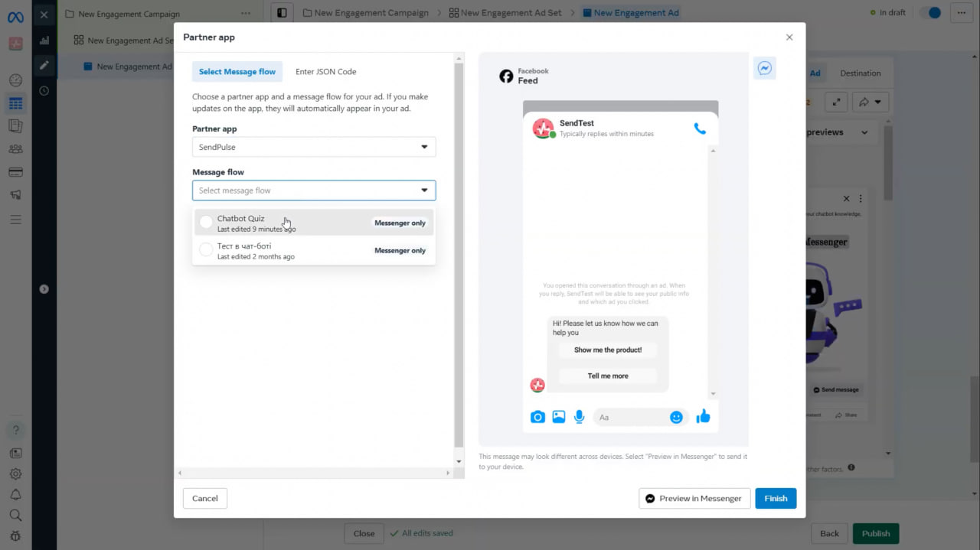Click the Publish button
980x550 pixels.
tap(876, 533)
